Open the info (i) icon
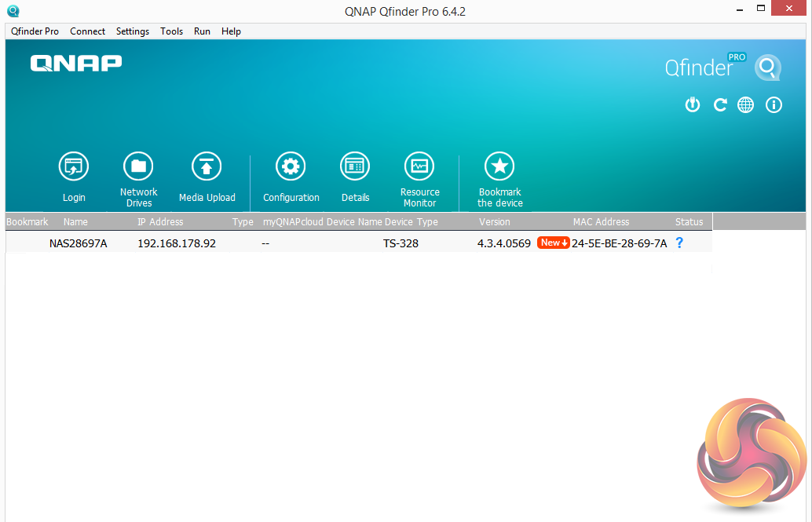 click(x=774, y=105)
